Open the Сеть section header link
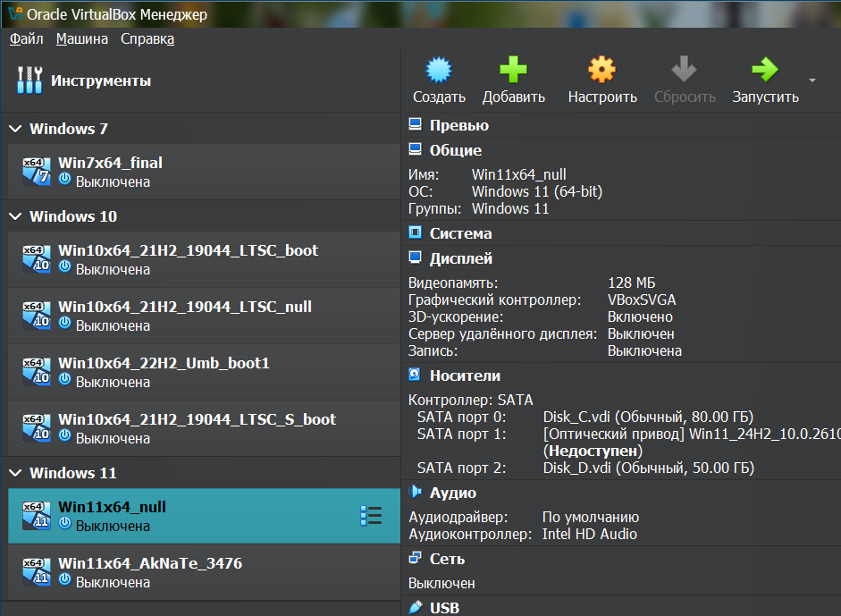Viewport: 841px width, 616px height. [x=448, y=559]
